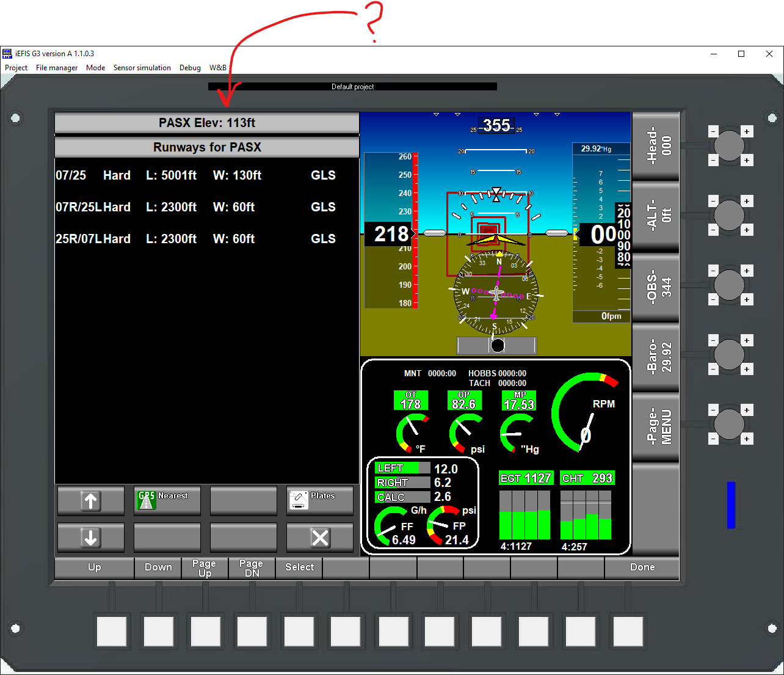
Task: Open the File manager menu
Action: [57, 68]
